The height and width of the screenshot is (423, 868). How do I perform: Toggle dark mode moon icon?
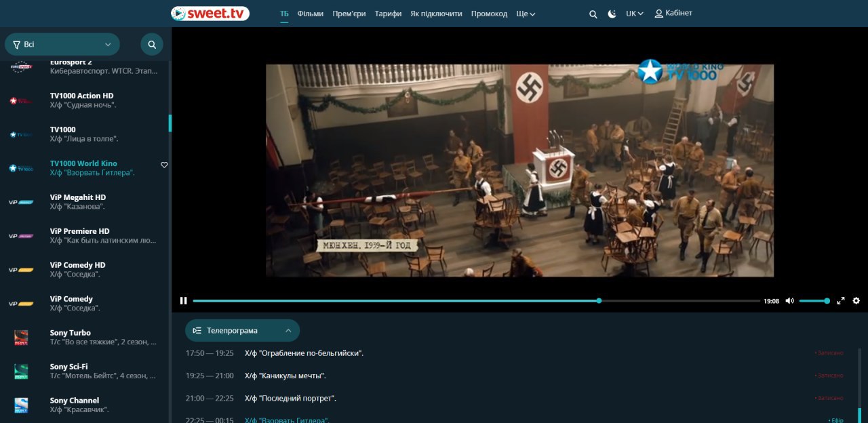(612, 14)
